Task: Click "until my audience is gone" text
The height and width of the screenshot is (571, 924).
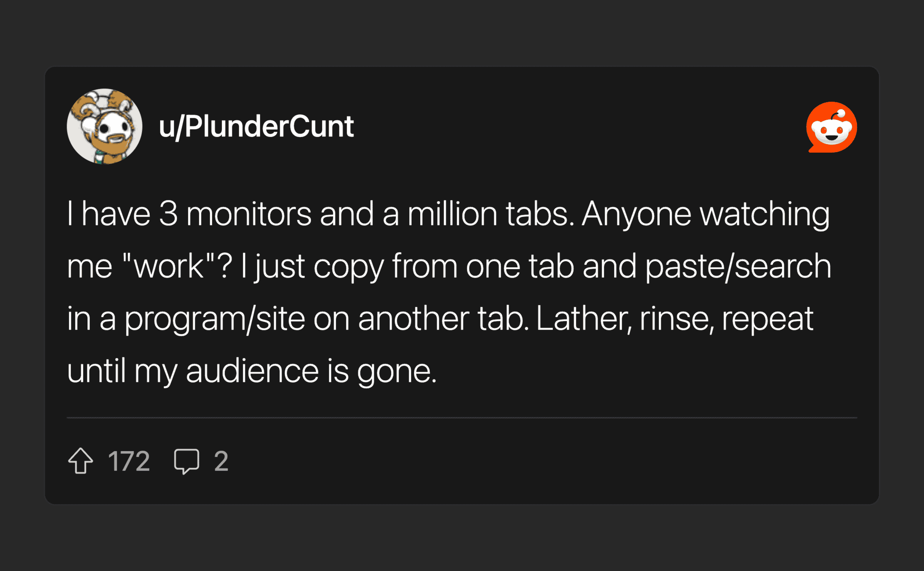Action: tap(251, 371)
